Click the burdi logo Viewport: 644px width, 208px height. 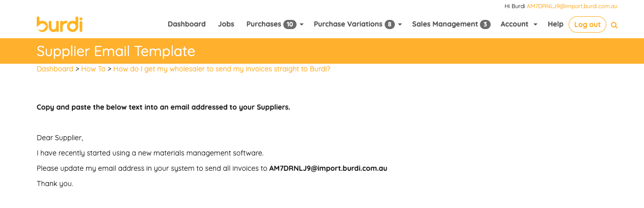click(60, 24)
